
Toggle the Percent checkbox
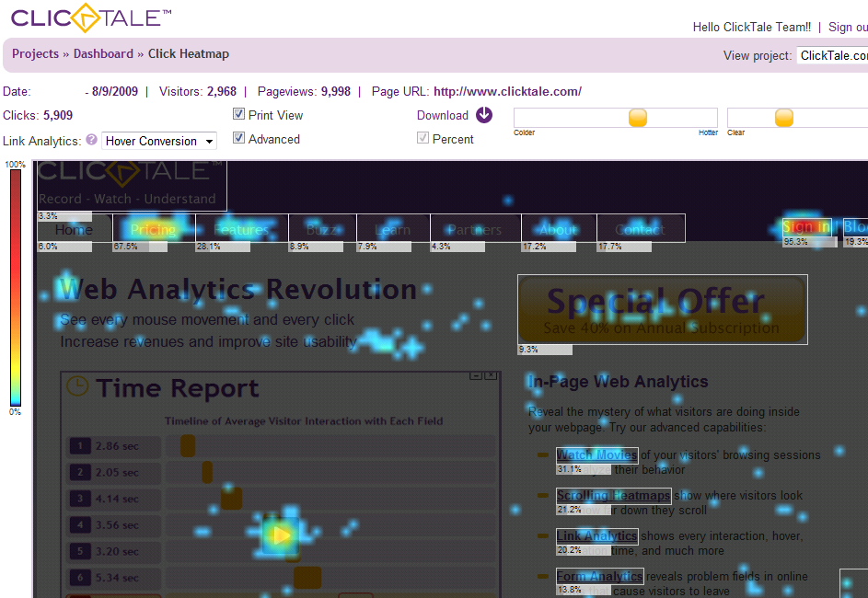(422, 138)
